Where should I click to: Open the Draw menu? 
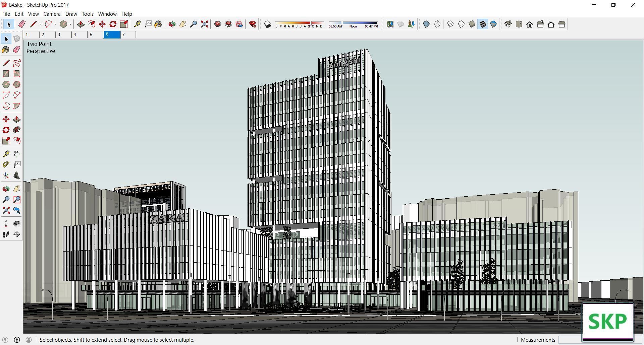pos(71,14)
